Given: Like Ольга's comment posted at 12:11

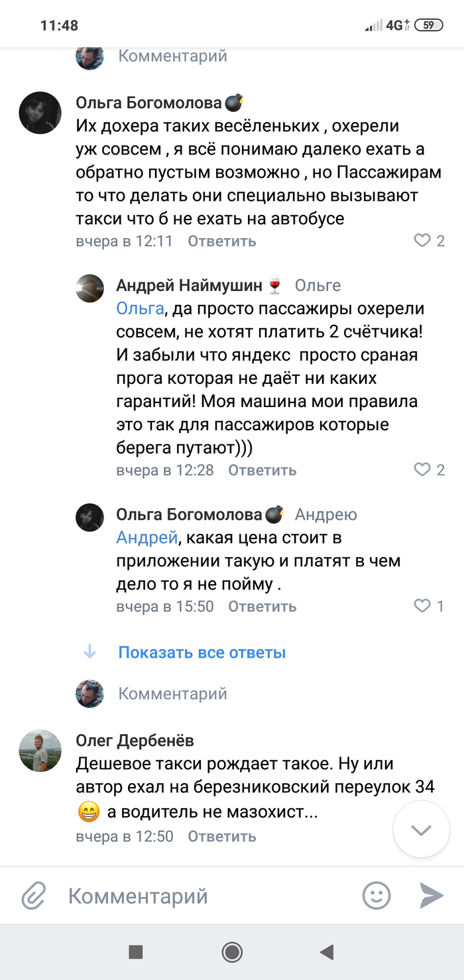Looking at the screenshot, I should [x=422, y=241].
